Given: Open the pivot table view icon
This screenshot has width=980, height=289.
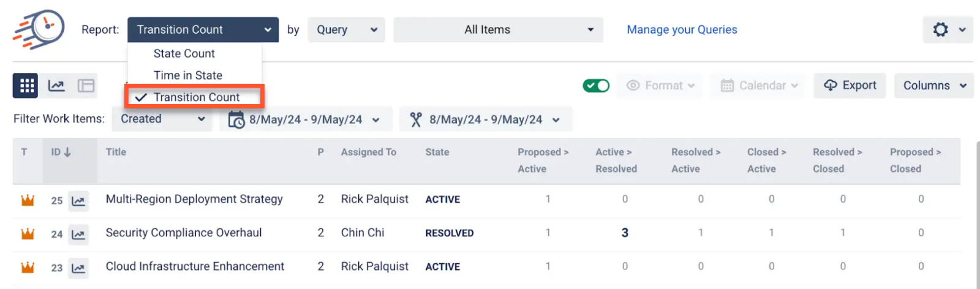Looking at the screenshot, I should 86,86.
